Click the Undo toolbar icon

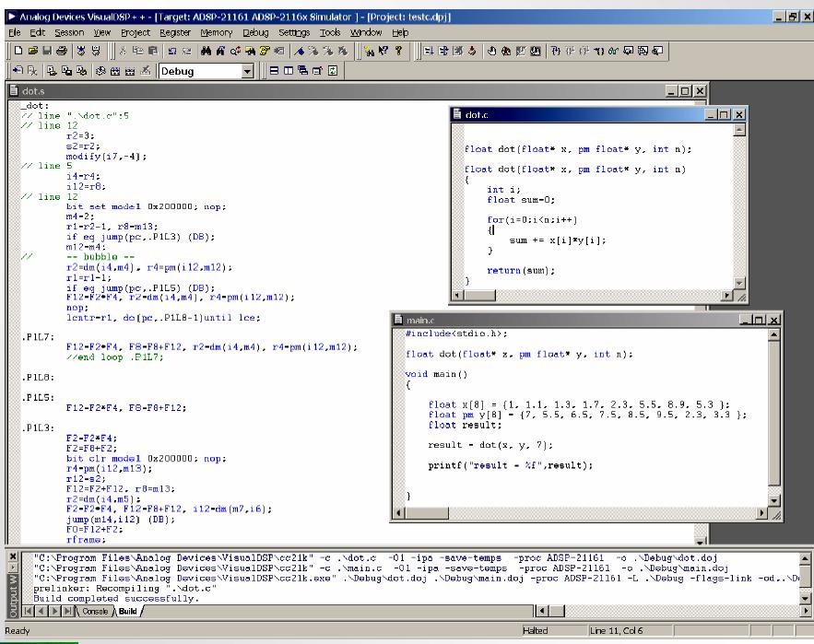pyautogui.click(x=172, y=51)
